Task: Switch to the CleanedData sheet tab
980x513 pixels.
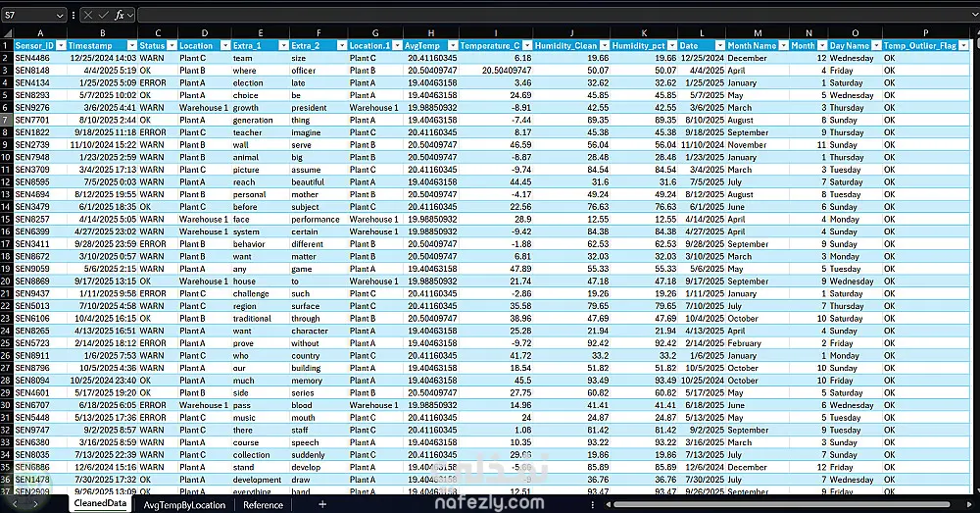Action: pos(100,503)
